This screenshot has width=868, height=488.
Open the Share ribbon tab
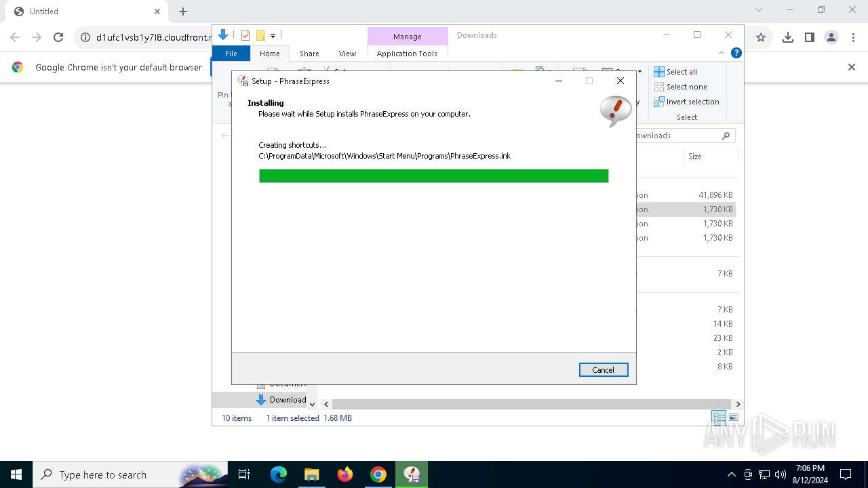pos(309,54)
